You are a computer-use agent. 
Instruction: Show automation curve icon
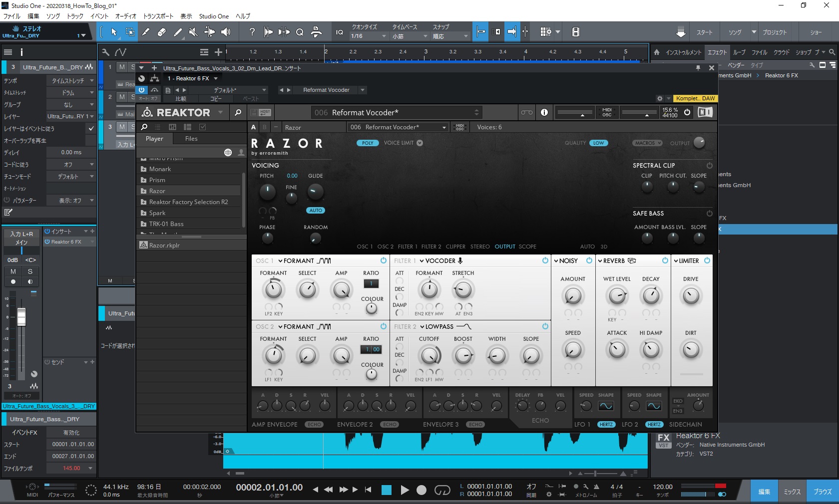120,52
